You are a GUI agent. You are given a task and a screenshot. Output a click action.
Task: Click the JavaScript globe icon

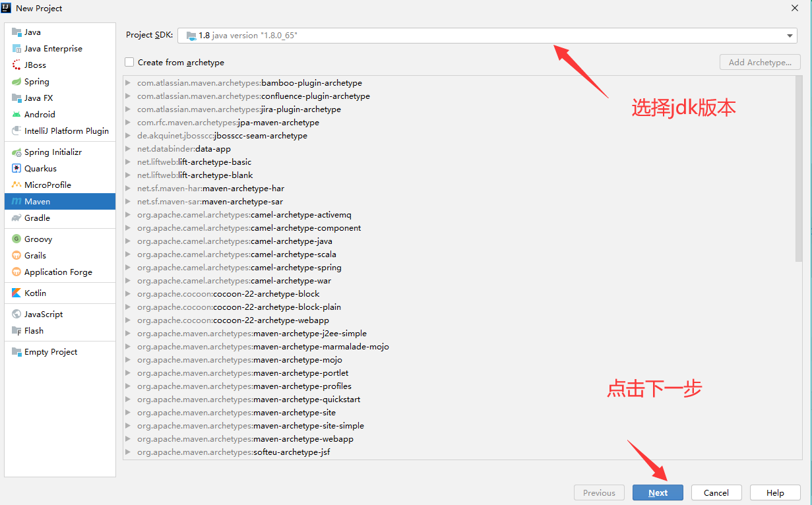[16, 314]
